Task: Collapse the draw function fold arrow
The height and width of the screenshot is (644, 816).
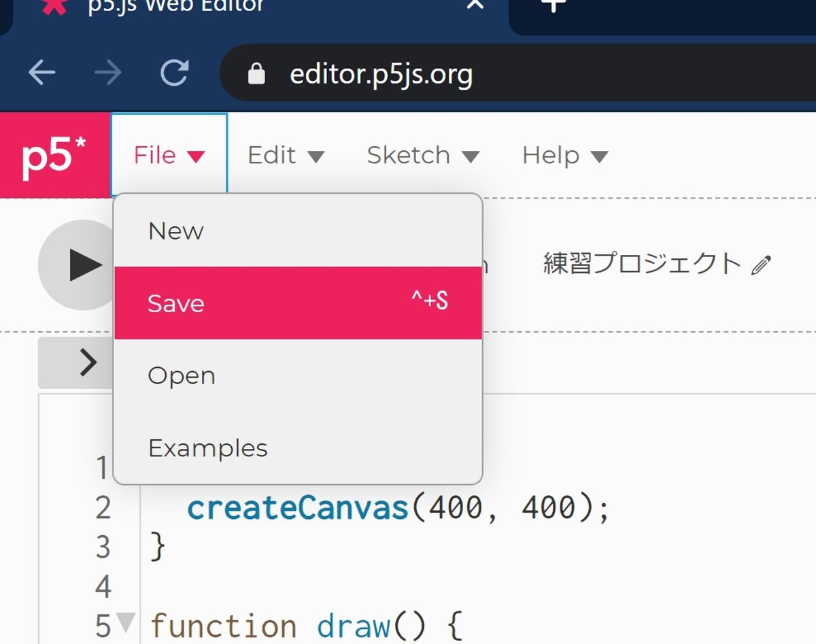Action: pyautogui.click(x=126, y=621)
